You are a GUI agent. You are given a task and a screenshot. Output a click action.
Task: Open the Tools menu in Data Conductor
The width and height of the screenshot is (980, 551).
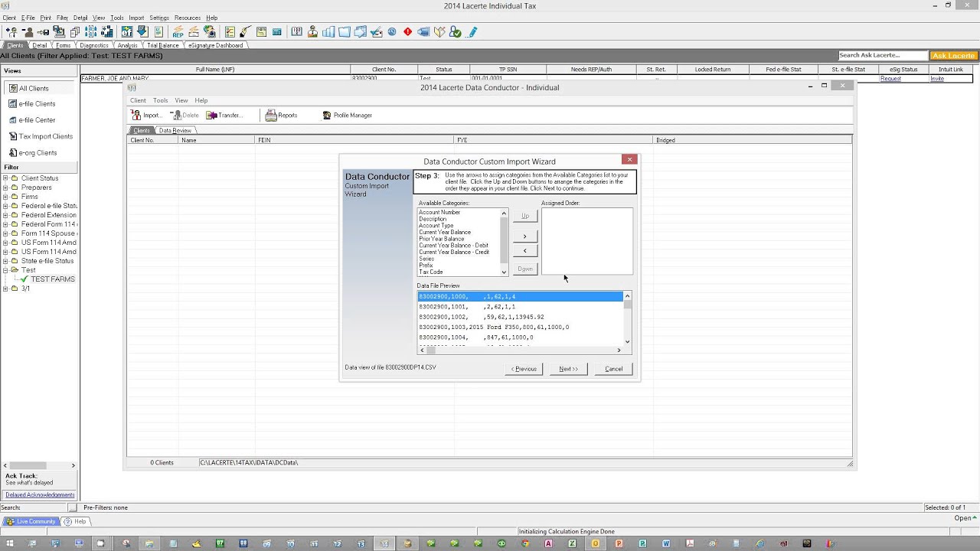tap(160, 100)
